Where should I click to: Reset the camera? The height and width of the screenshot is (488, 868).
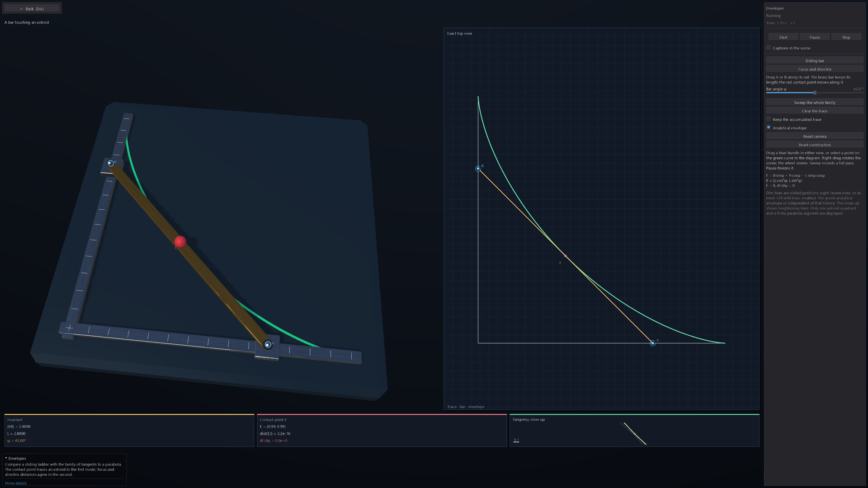tap(815, 136)
